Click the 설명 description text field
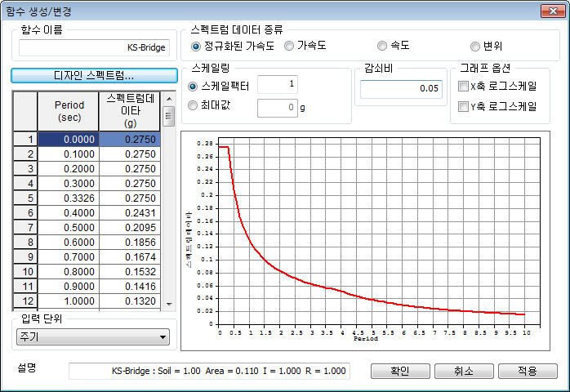Viewport: 570px width, 392px height. click(x=209, y=371)
